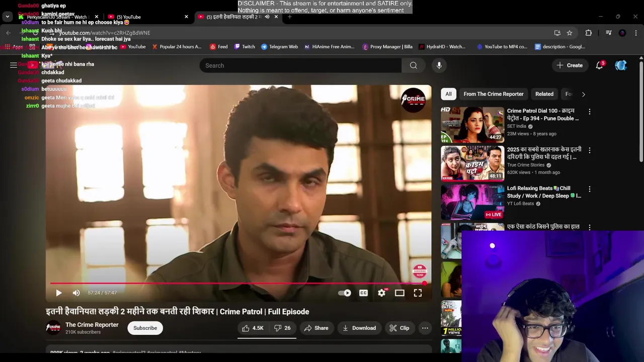This screenshot has width=644, height=362.
Task: Open the more actions menu beside Clip
Action: coord(425,328)
